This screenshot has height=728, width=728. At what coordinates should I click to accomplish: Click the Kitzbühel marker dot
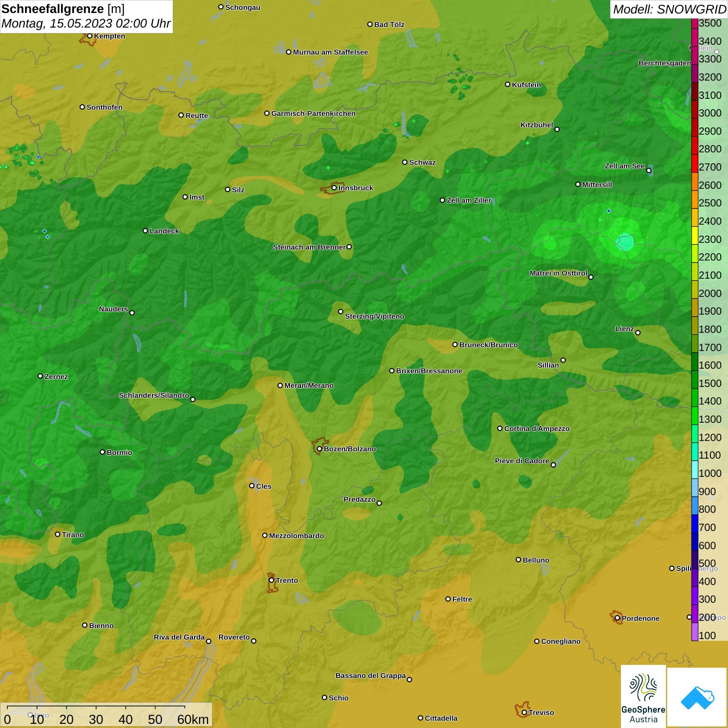click(557, 129)
